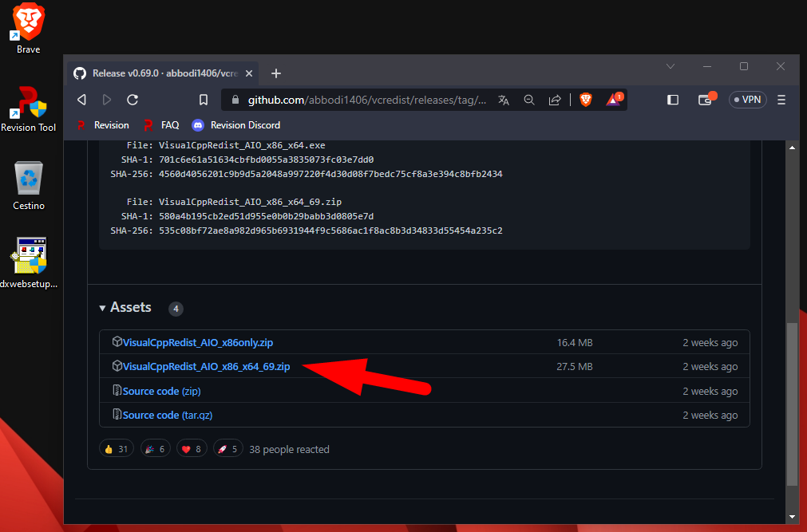Open Brave Shields lion icon
Image resolution: width=807 pixels, height=532 pixels.
coord(586,100)
